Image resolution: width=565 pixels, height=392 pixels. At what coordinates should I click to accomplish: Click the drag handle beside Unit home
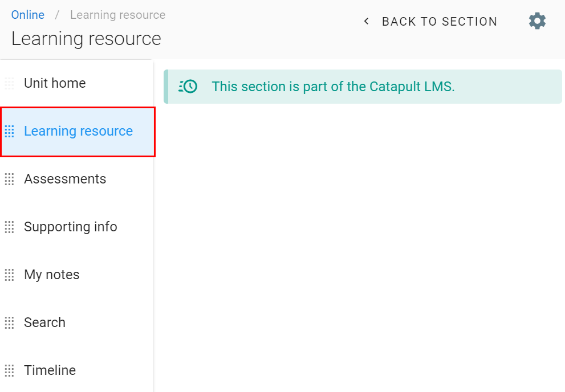coord(9,84)
